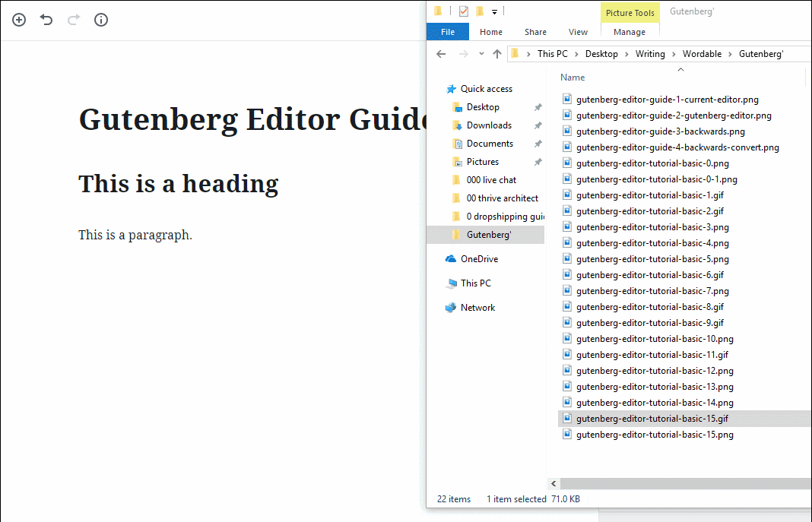This screenshot has height=522, width=812.
Task: Click the Add block plus icon
Action: pyautogui.click(x=19, y=20)
